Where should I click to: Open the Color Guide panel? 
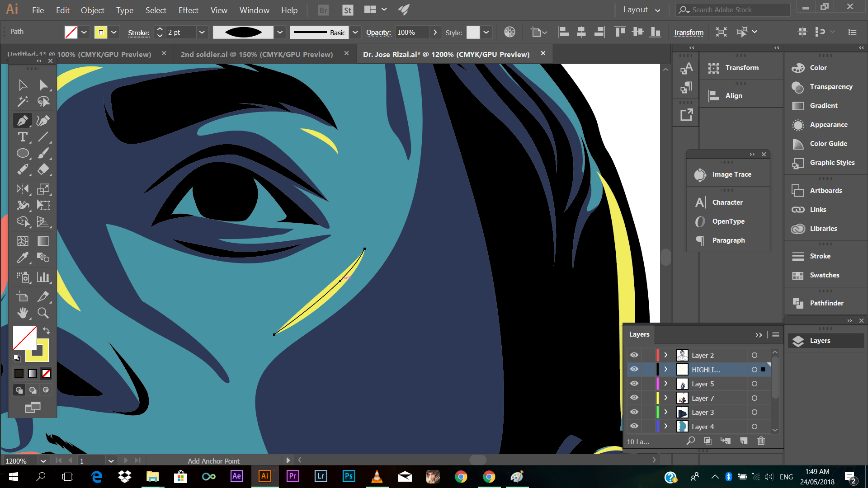(829, 144)
